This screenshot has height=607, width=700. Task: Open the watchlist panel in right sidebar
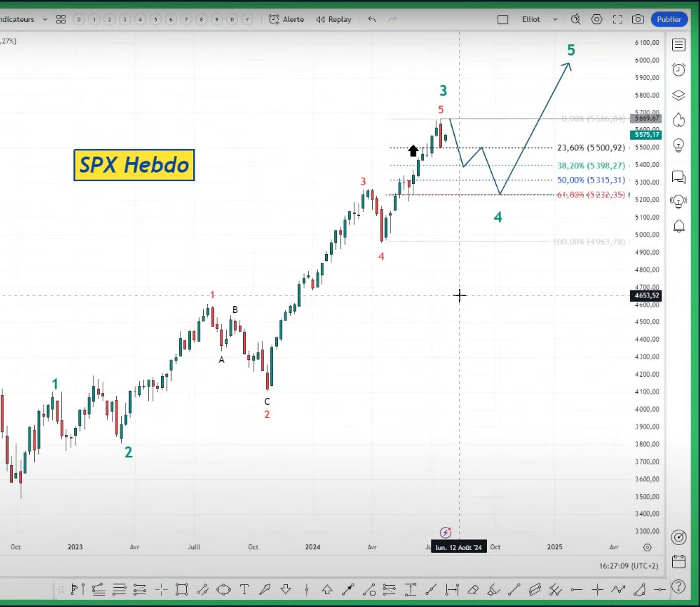[x=679, y=45]
